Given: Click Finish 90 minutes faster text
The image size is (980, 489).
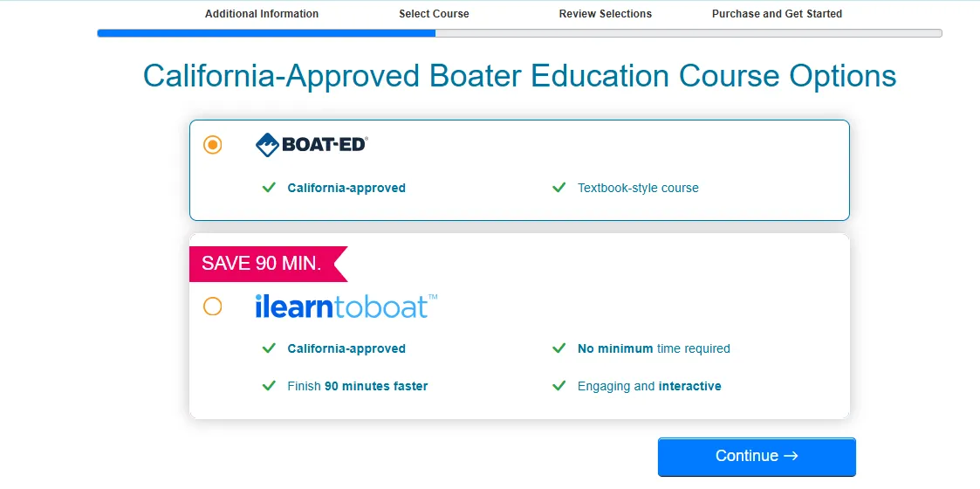Looking at the screenshot, I should [x=358, y=386].
